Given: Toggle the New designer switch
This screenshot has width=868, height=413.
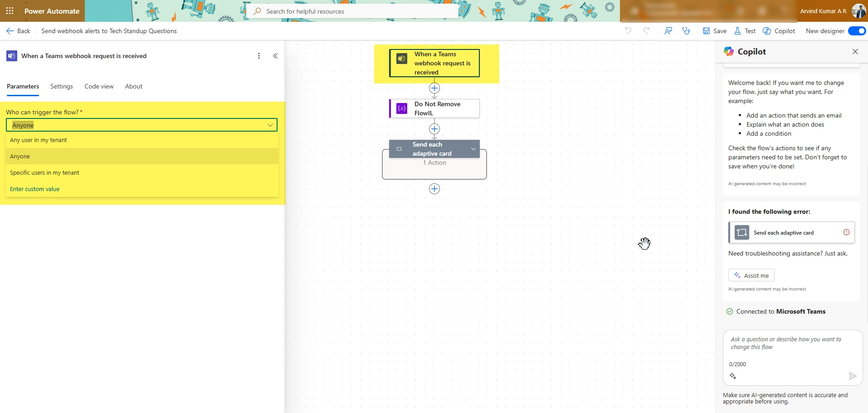Looking at the screenshot, I should 857,31.
